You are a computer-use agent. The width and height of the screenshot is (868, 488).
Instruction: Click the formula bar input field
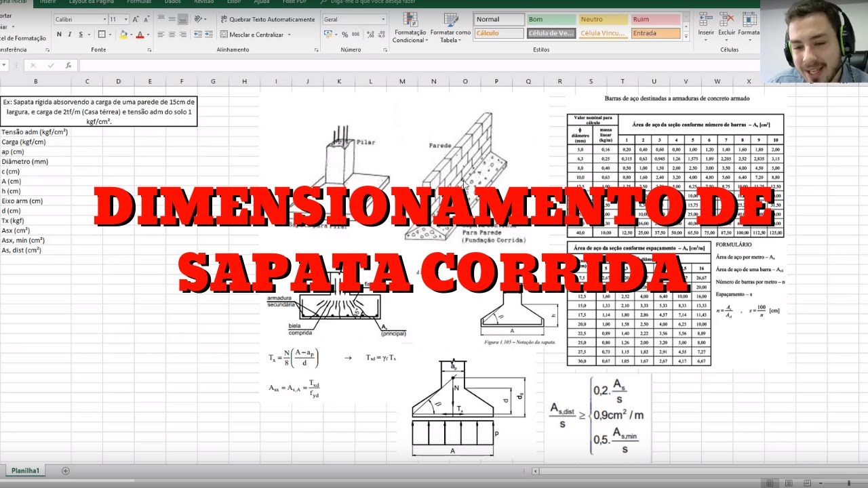[419, 65]
